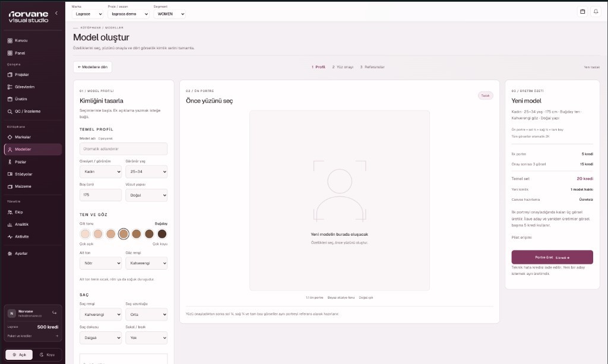
Task: Open the Aktivite pulse icon
Action: pyautogui.click(x=9, y=236)
